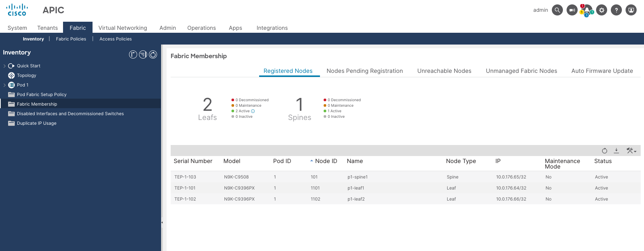644x251 pixels.
Task: Expand the Quick Start tree node
Action: pyautogui.click(x=4, y=66)
